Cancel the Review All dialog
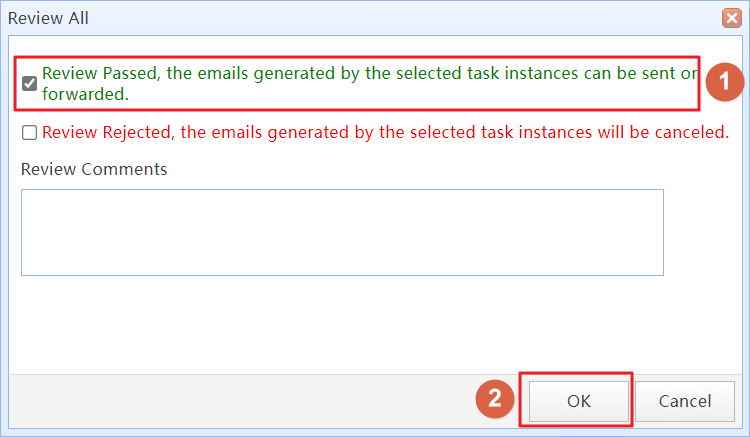This screenshot has height=437, width=750. coord(685,401)
